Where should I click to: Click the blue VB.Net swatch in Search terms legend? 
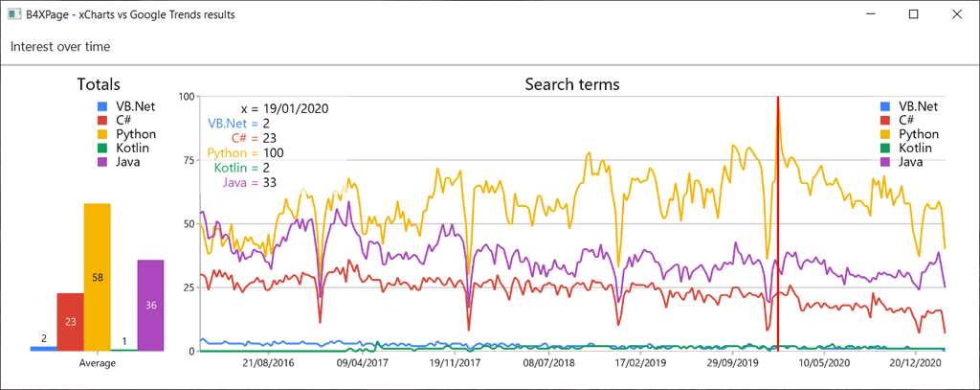click(884, 106)
